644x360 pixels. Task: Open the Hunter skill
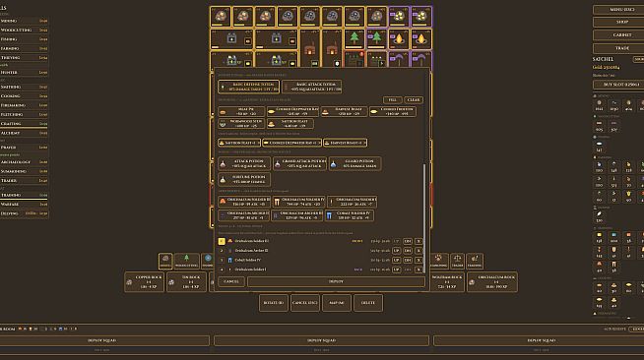(x=24, y=73)
